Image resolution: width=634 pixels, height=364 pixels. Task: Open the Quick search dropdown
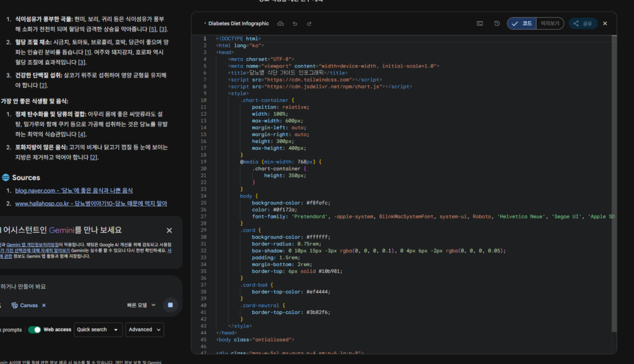[98, 329]
